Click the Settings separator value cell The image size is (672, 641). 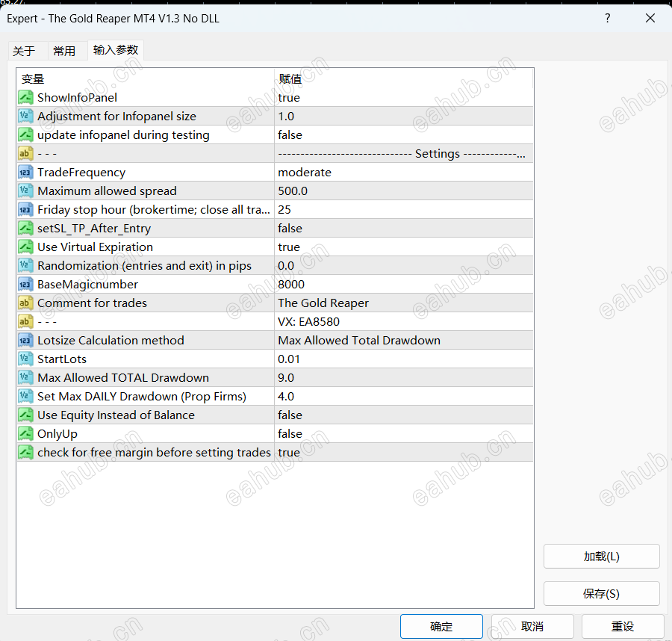coord(404,153)
